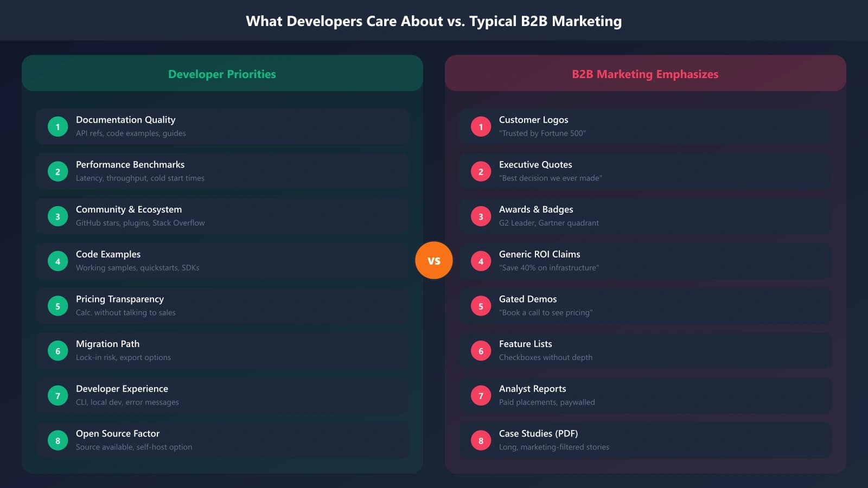Click the orange VS circle in the center
This screenshot has width=868, height=488.
[434, 260]
